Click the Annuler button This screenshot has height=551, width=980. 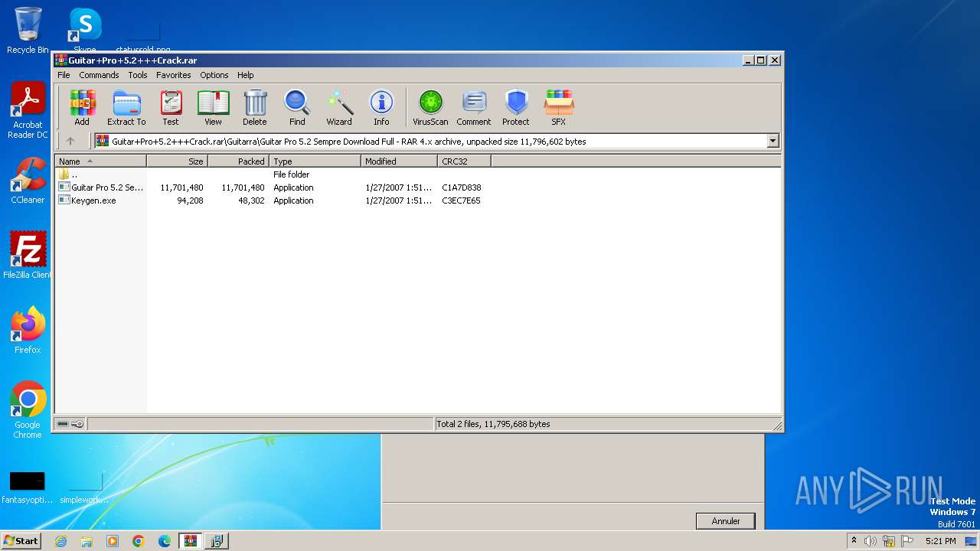[725, 521]
